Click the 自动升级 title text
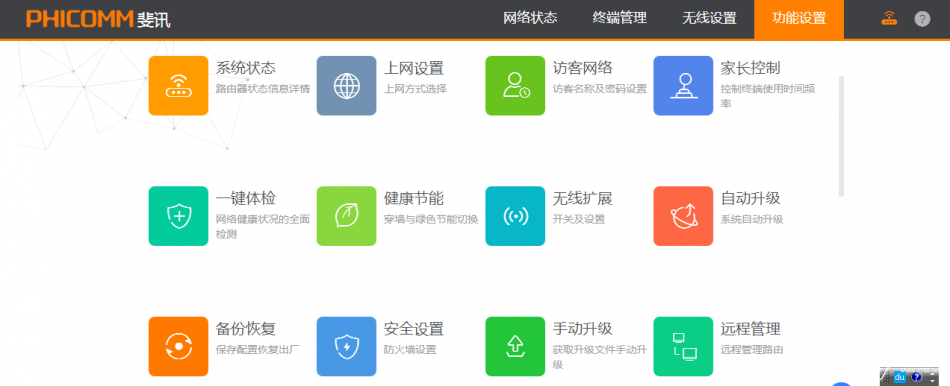The height and width of the screenshot is (386, 950). pyautogui.click(x=750, y=198)
